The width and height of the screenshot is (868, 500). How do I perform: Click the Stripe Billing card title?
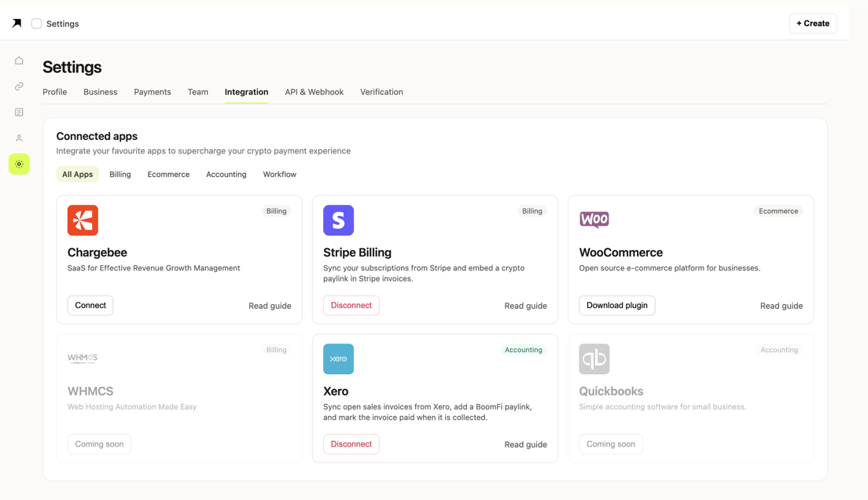coord(357,252)
